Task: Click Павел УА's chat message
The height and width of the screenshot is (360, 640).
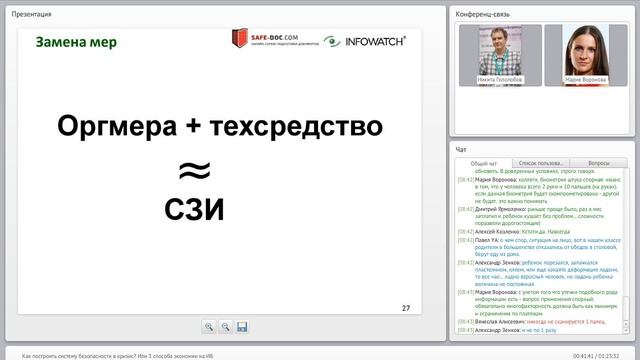Action: point(539,247)
